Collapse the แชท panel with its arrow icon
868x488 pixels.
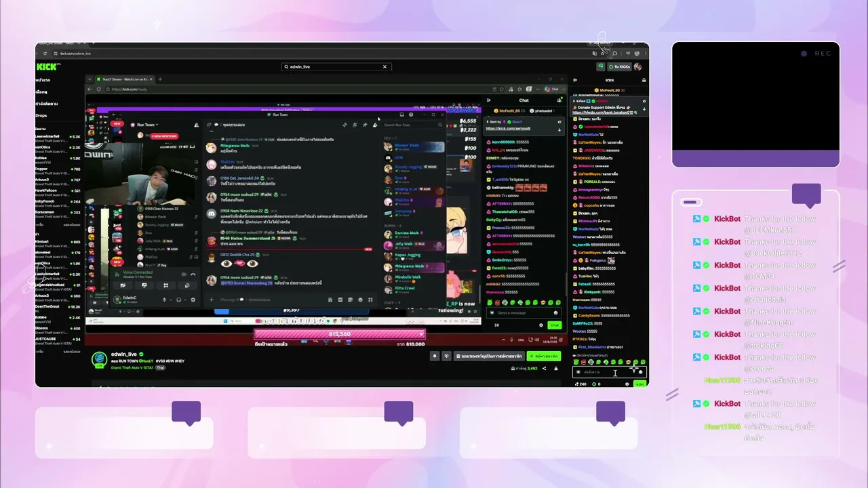pyautogui.click(x=575, y=80)
